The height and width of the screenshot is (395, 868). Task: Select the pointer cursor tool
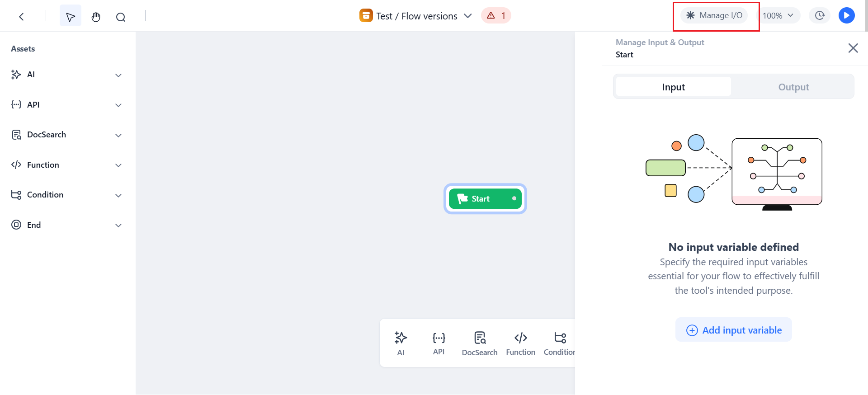coord(71,17)
